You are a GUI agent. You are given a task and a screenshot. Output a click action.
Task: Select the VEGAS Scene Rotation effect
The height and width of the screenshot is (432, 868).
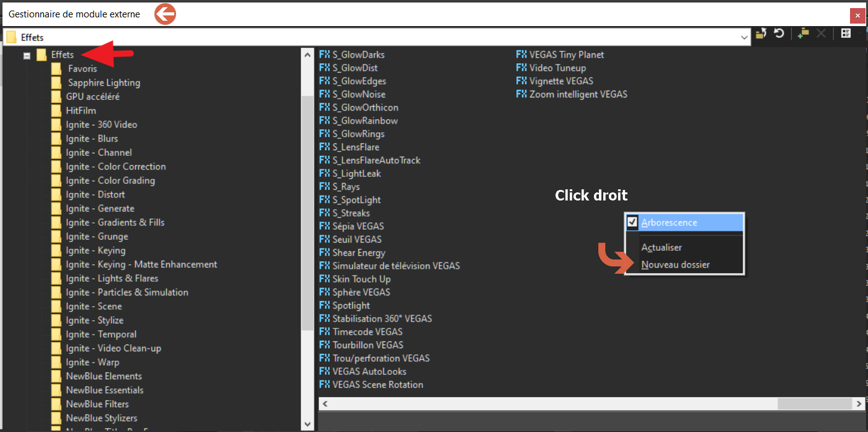point(378,385)
